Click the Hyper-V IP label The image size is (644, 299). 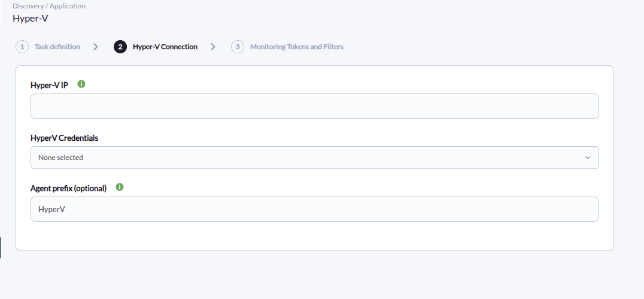click(49, 85)
